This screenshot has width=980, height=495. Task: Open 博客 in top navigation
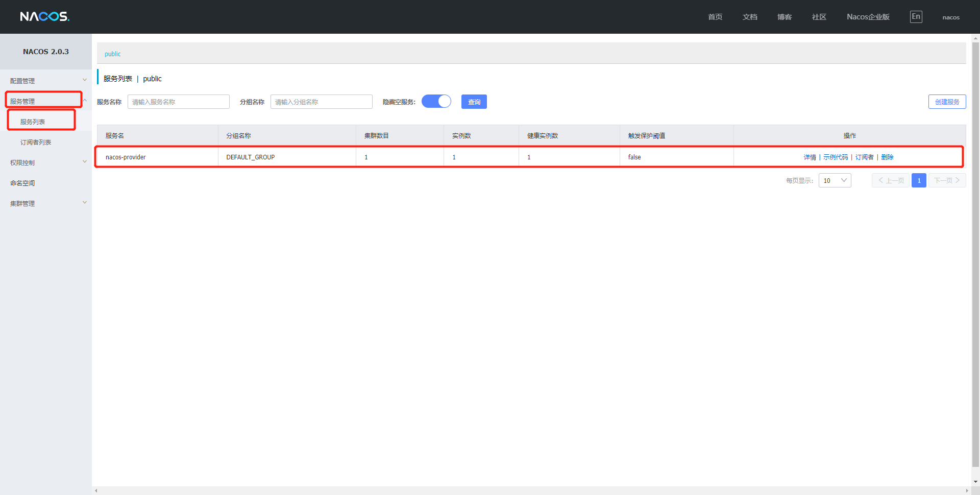tap(785, 17)
